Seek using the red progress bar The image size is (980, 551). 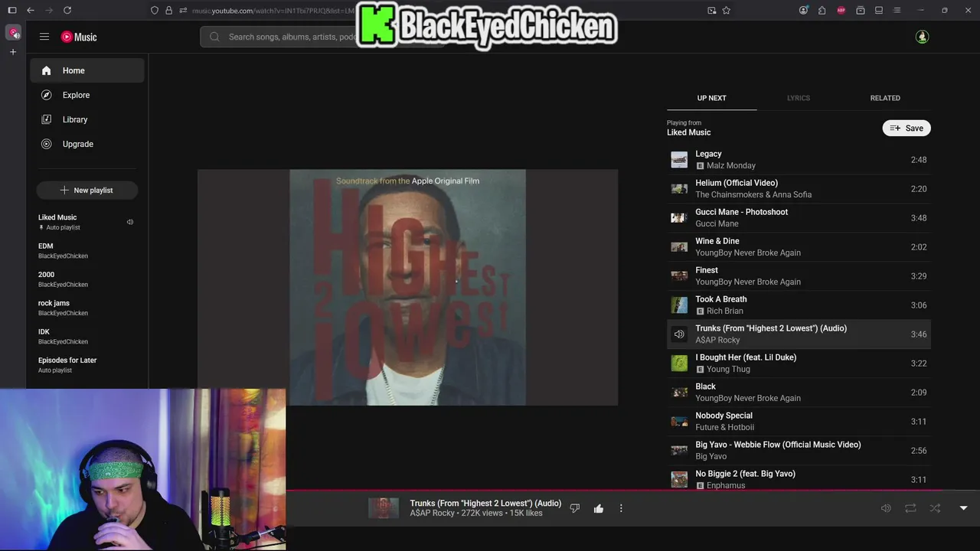pyautogui.click(x=632, y=491)
